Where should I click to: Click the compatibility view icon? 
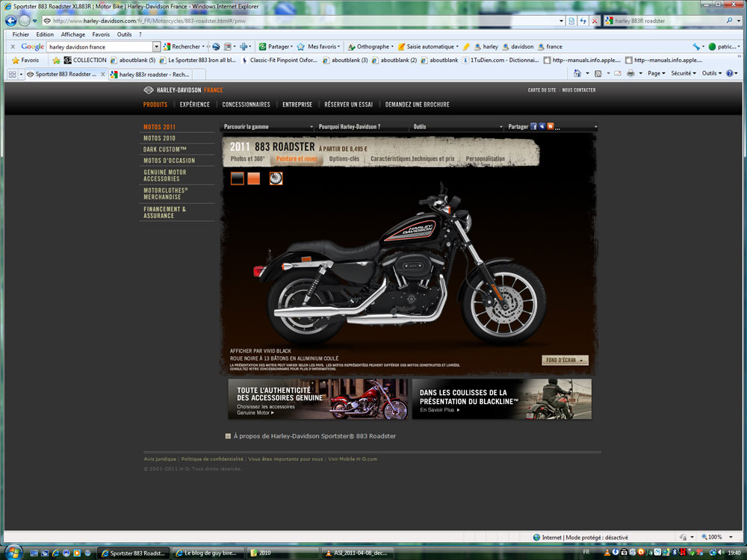coord(571,21)
